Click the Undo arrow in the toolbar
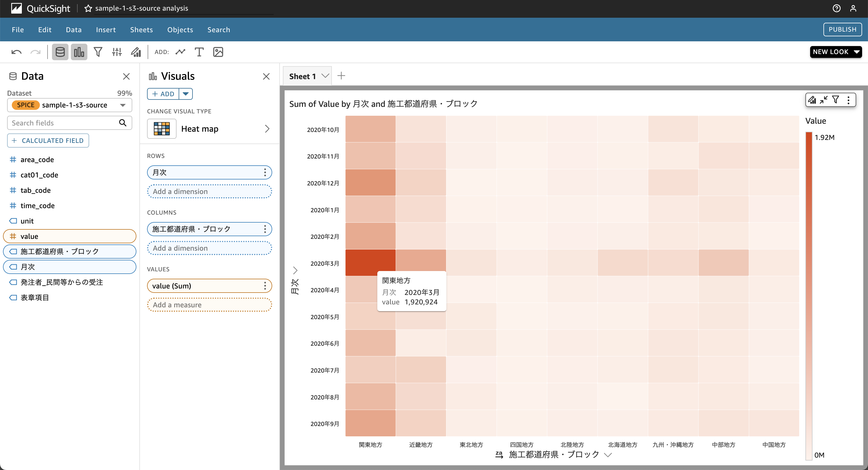 pyautogui.click(x=16, y=52)
